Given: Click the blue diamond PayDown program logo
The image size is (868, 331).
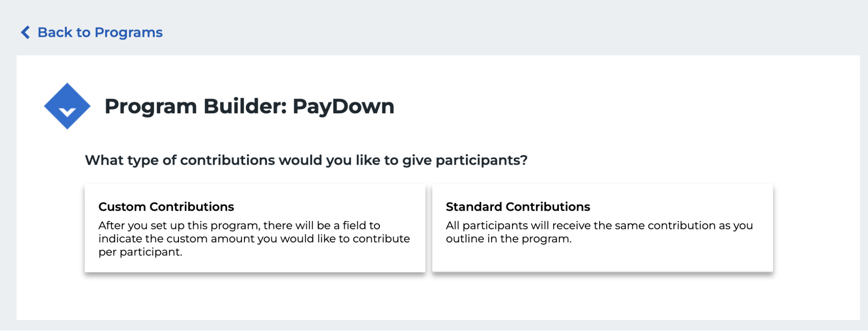Looking at the screenshot, I should click(67, 106).
